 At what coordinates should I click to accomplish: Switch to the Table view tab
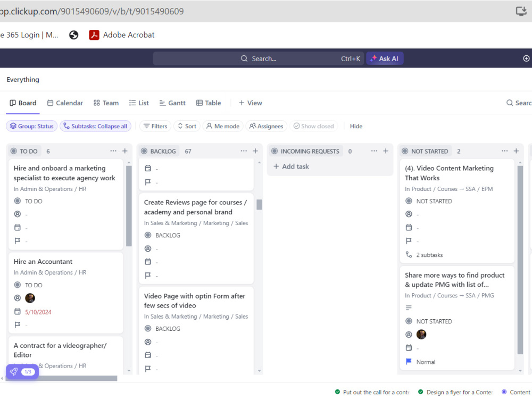click(209, 103)
